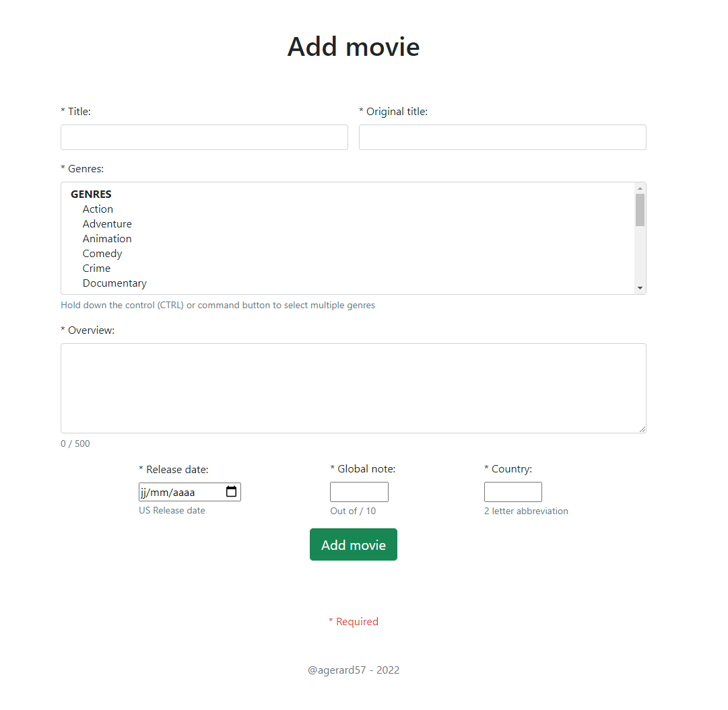728x710 pixels.
Task: Click the Genres list scroll up arrow
Action: click(x=640, y=188)
